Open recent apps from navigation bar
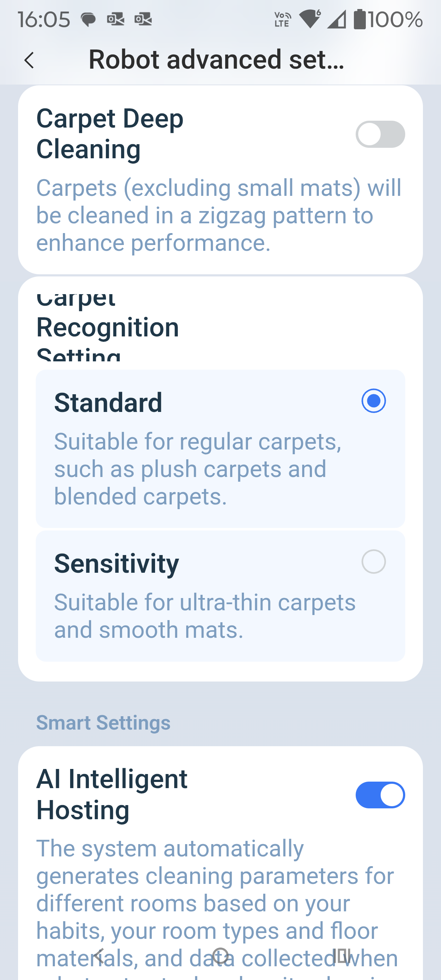The image size is (441, 980). 341,955
